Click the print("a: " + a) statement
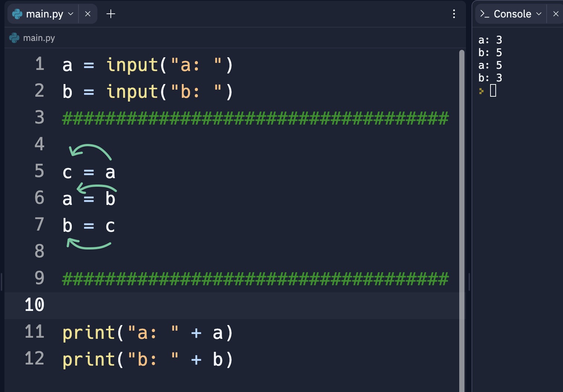Screen dimensions: 563x392 click(x=147, y=332)
